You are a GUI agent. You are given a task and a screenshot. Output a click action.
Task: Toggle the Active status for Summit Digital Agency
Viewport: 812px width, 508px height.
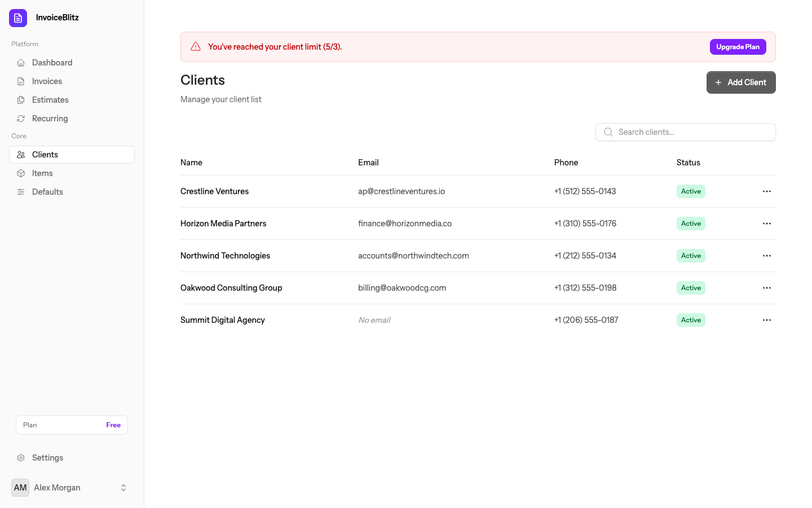[690, 319]
